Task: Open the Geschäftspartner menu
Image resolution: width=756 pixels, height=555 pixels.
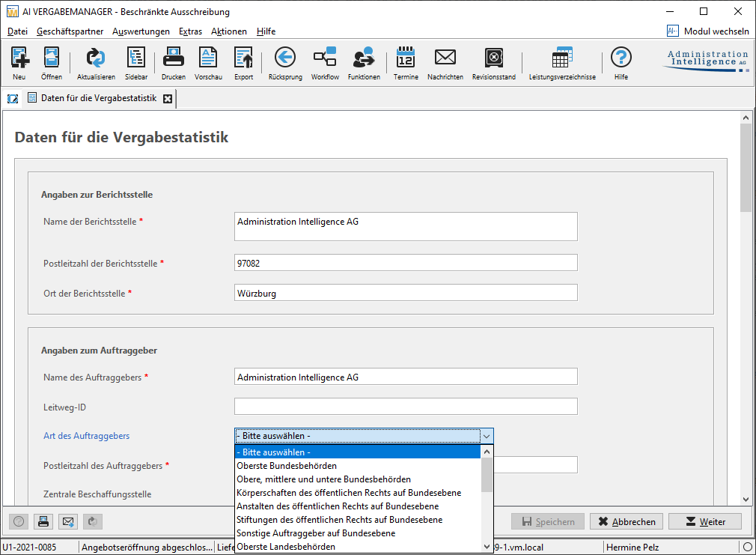Action: coord(70,31)
